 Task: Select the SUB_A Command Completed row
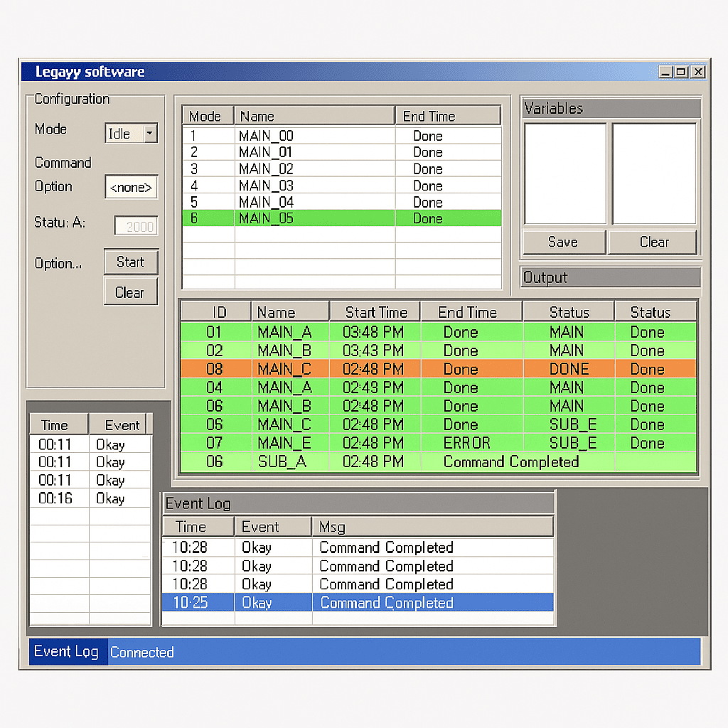[438, 461]
